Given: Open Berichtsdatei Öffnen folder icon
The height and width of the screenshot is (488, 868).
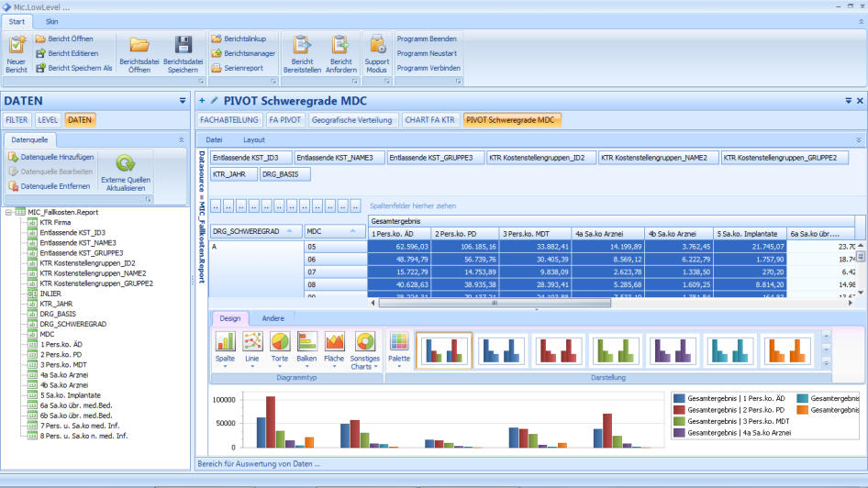Looking at the screenshot, I should pyautogui.click(x=139, y=45).
